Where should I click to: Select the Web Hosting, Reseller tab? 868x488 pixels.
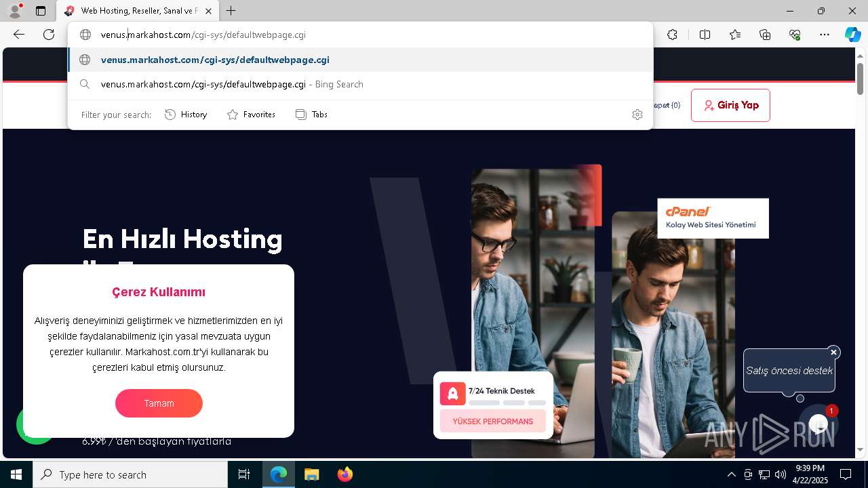[x=138, y=11]
